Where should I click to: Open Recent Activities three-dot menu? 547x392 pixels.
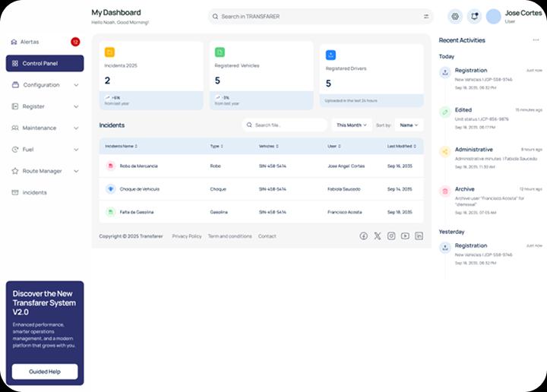click(x=536, y=40)
